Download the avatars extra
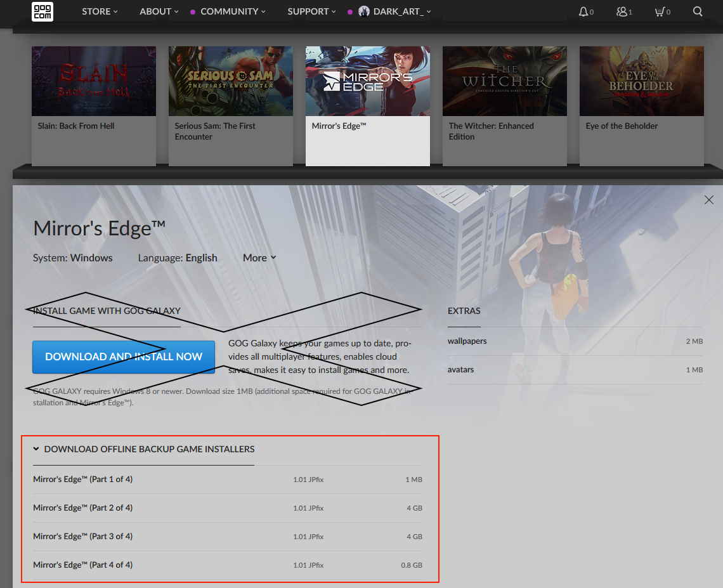Screen dimensions: 723x588 (x=575, y=370)
